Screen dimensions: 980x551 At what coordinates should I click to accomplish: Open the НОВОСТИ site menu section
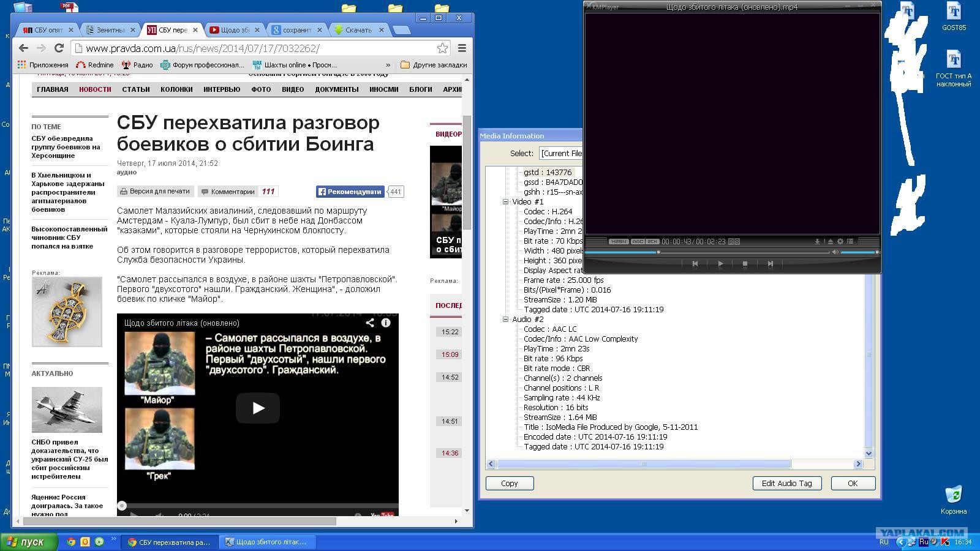(x=95, y=89)
